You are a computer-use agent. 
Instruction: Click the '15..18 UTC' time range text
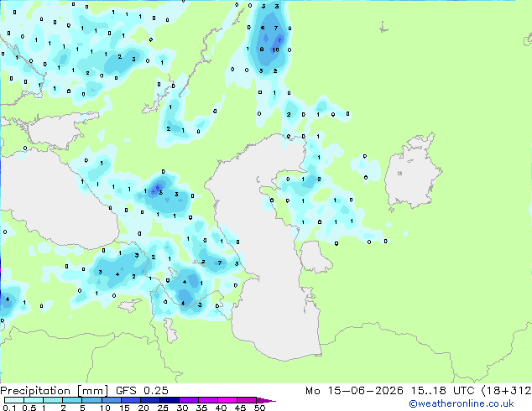pyautogui.click(x=442, y=391)
